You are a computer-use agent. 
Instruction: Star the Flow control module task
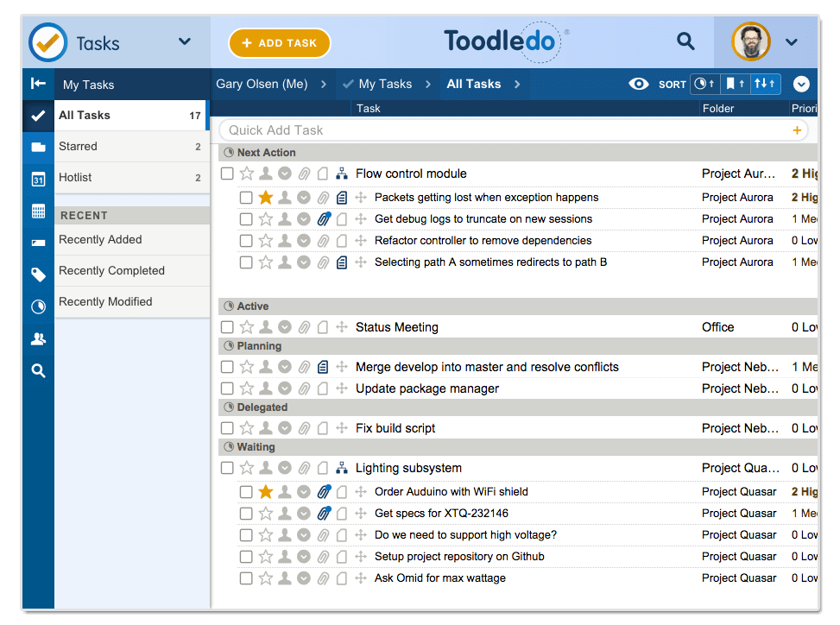[x=247, y=174]
